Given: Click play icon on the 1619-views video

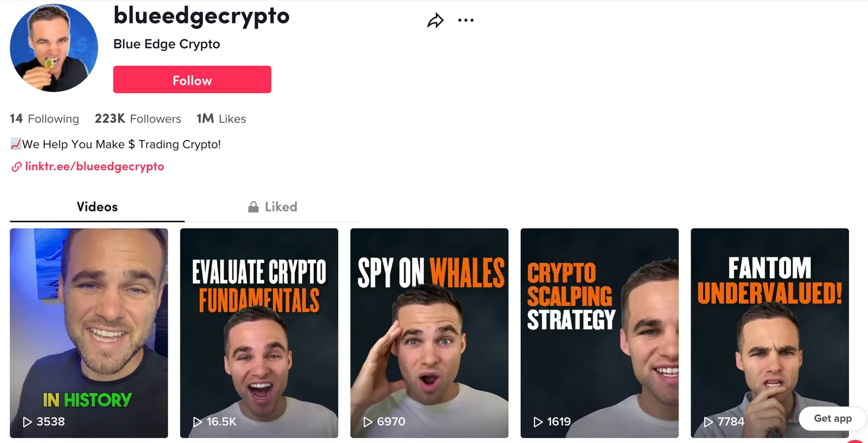Looking at the screenshot, I should pyautogui.click(x=538, y=422).
